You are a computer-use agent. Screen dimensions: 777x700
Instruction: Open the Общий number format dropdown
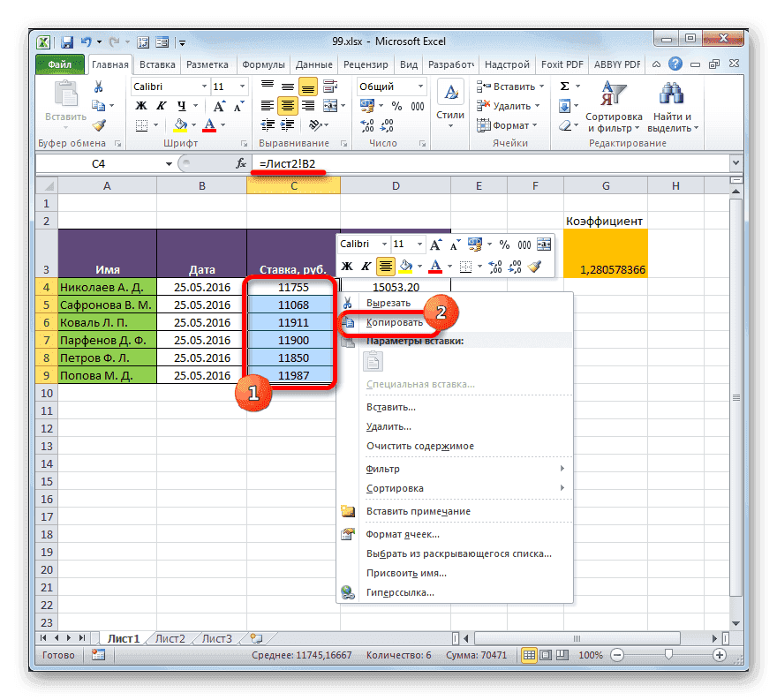pyautogui.click(x=420, y=87)
